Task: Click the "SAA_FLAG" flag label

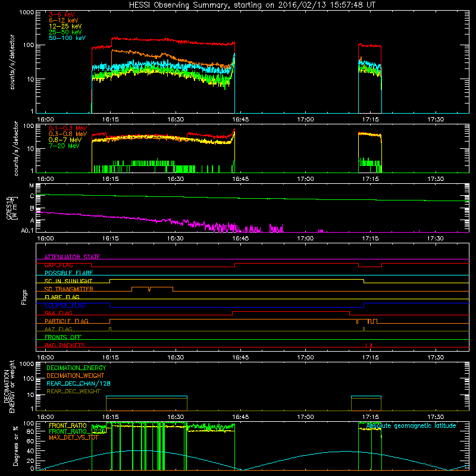Action: tap(58, 313)
